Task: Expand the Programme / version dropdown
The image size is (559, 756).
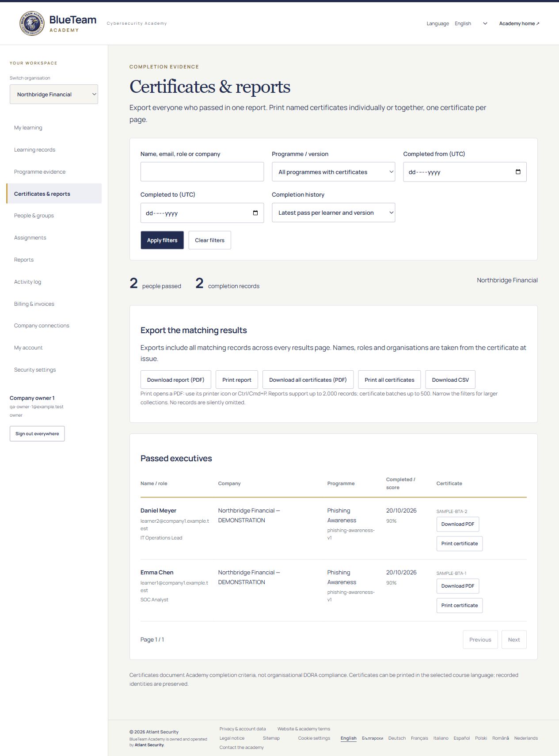Action: (333, 172)
